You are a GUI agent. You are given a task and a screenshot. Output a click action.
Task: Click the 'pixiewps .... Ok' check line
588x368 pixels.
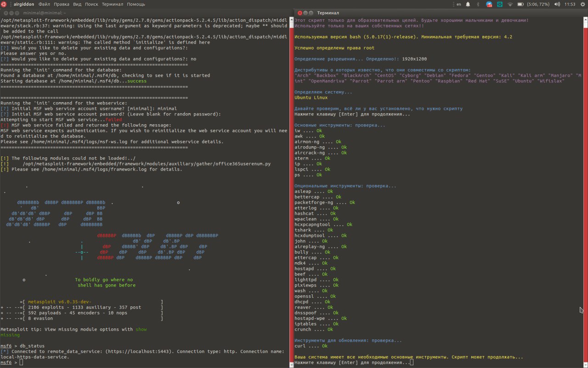coord(317,285)
